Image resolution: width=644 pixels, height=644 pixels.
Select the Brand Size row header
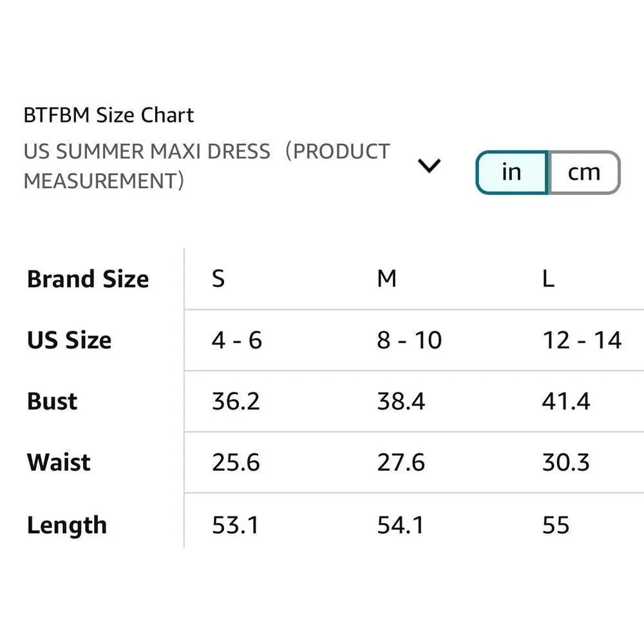pyautogui.click(x=88, y=279)
